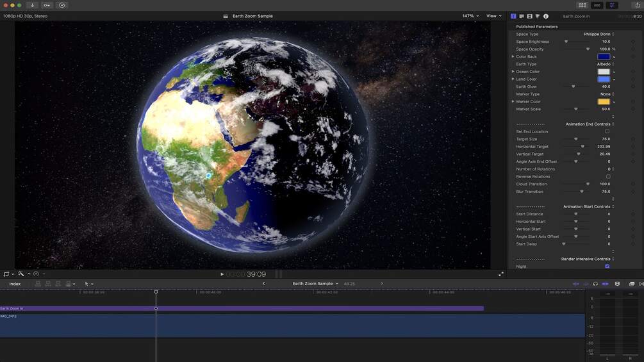Open the Marker Type None popup

[607, 94]
